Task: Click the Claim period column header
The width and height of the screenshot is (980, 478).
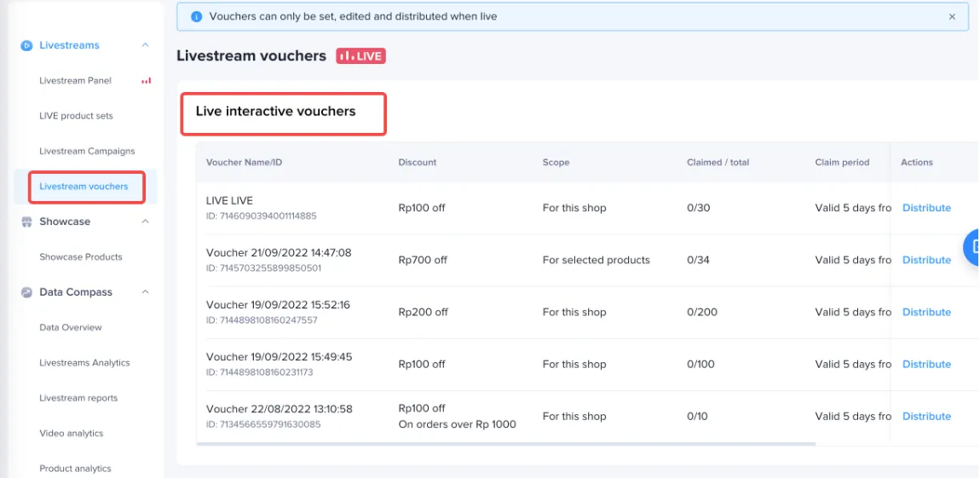Action: [x=842, y=163]
